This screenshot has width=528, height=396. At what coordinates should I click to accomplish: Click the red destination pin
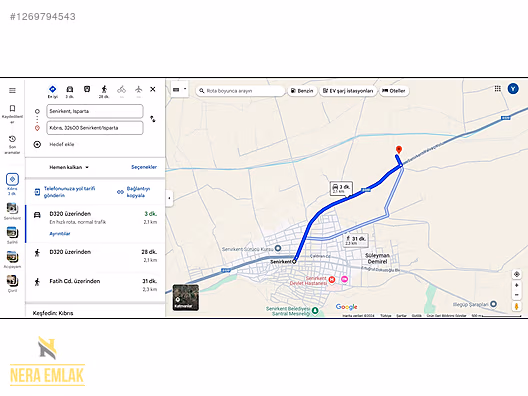[399, 150]
